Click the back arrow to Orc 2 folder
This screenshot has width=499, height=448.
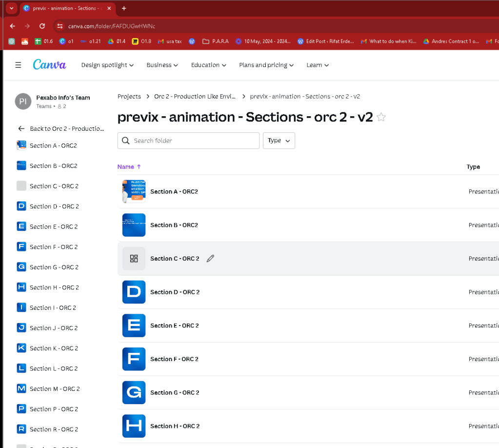pyautogui.click(x=21, y=129)
